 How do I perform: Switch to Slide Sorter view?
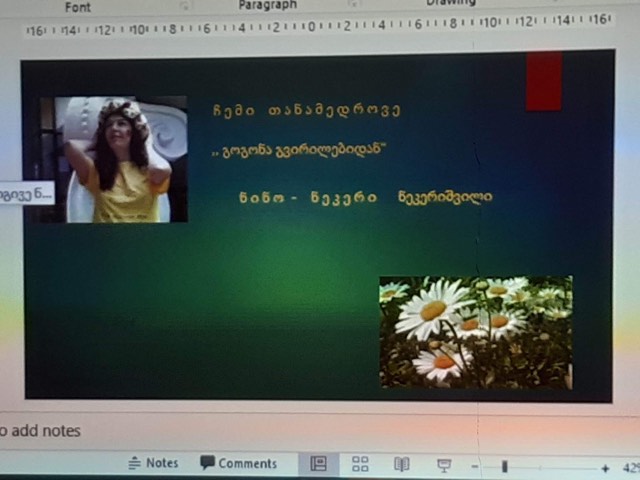pos(360,465)
